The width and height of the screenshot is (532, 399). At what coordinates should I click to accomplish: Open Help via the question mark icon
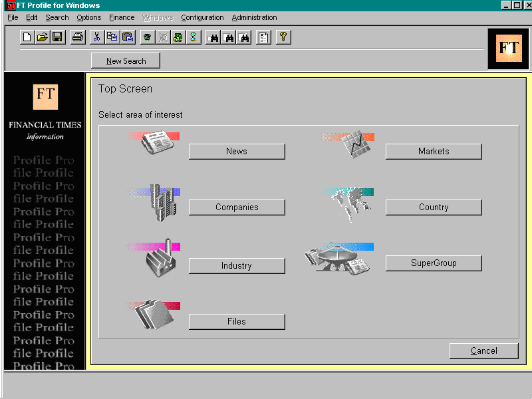click(x=283, y=37)
